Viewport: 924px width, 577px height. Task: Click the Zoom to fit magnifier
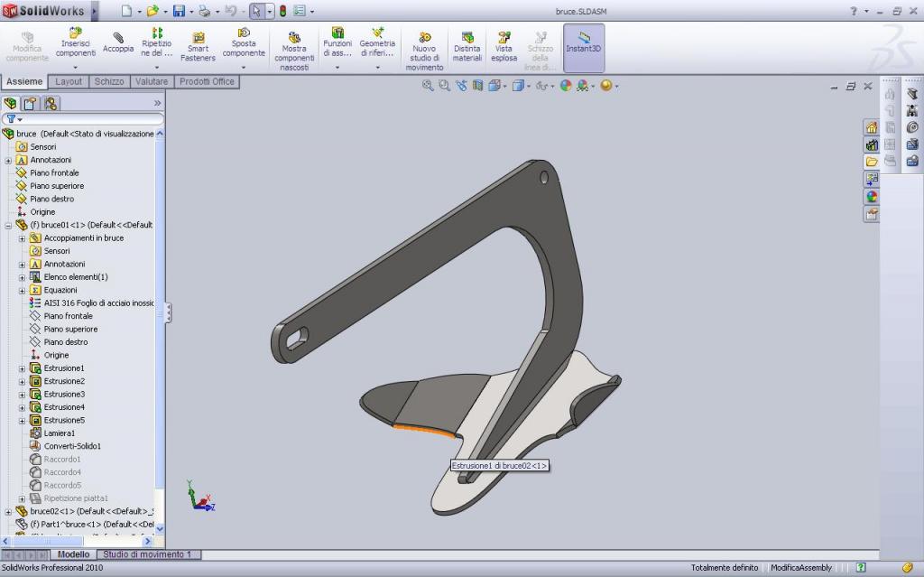[428, 86]
